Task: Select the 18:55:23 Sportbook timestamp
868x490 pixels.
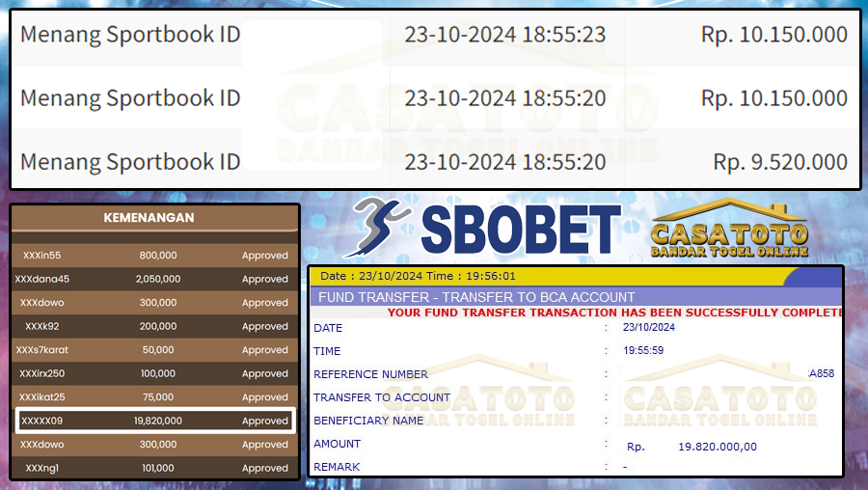Action: [504, 35]
